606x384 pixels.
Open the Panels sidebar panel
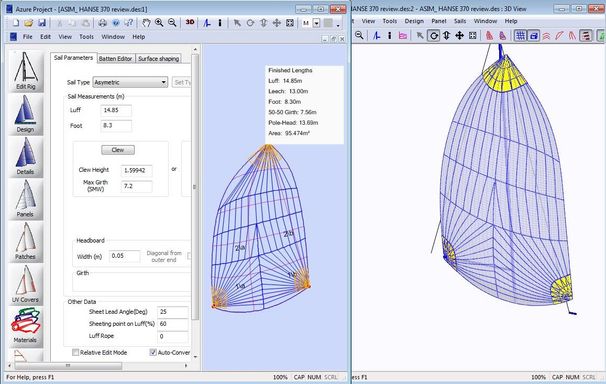[x=26, y=199]
